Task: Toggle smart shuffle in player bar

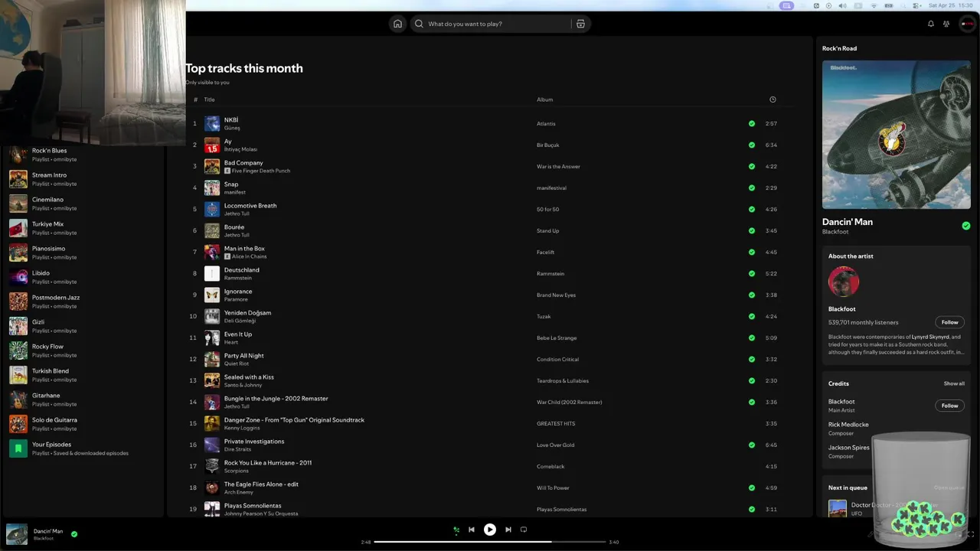Action: click(456, 530)
